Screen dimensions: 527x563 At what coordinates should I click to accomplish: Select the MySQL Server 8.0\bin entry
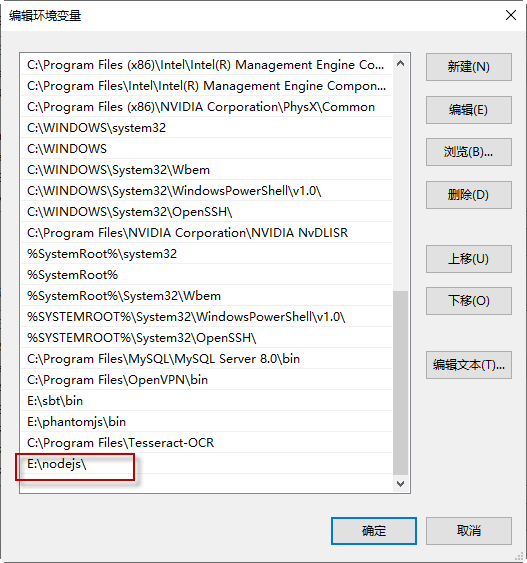pos(206,358)
